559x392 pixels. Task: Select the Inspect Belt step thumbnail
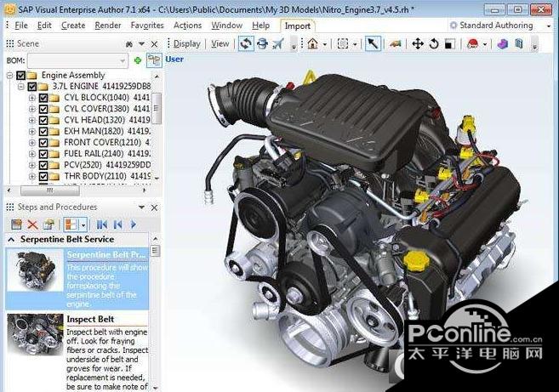(35, 334)
